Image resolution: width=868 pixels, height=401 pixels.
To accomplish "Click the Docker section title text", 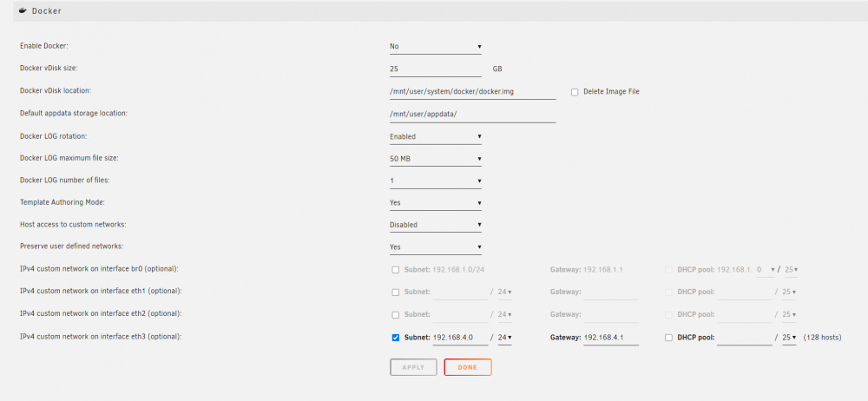I will click(x=47, y=11).
